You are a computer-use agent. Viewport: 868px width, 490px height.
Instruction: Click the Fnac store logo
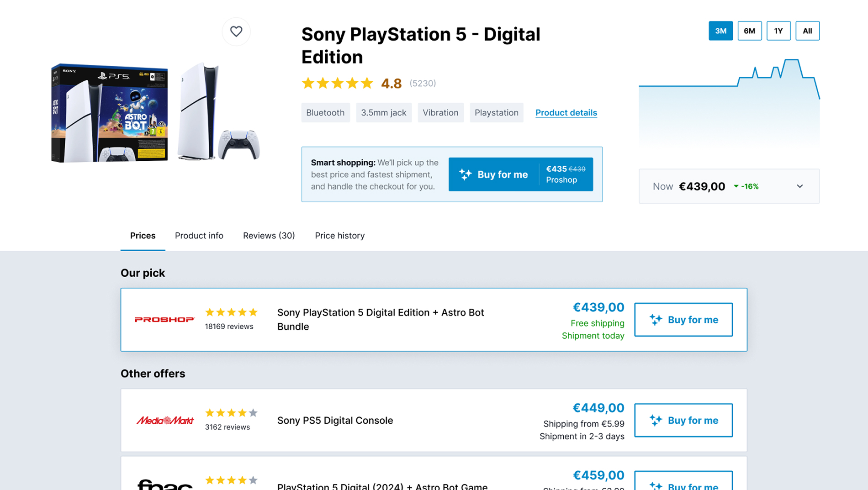pos(164,484)
